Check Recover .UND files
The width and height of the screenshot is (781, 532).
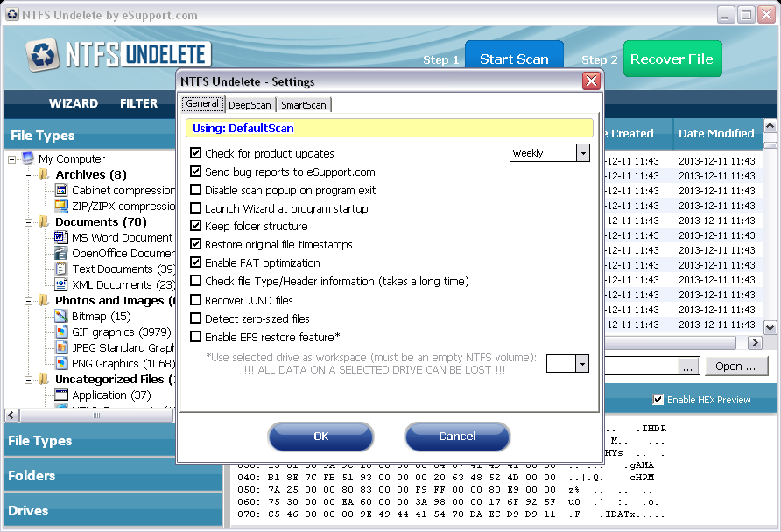(196, 300)
